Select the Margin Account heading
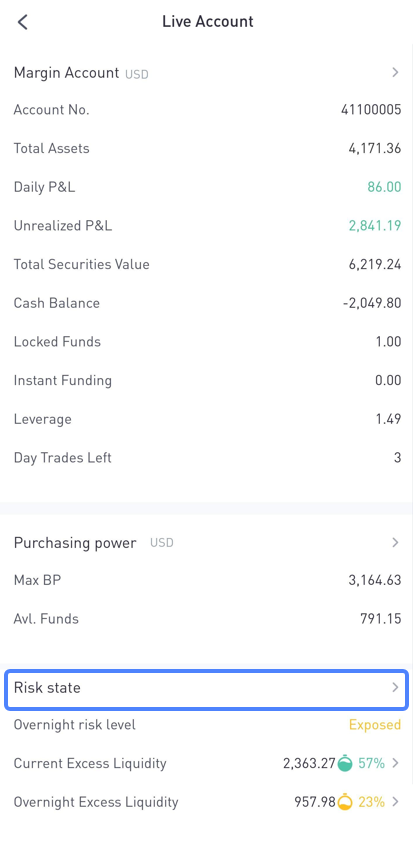413x845 pixels. pos(66,73)
